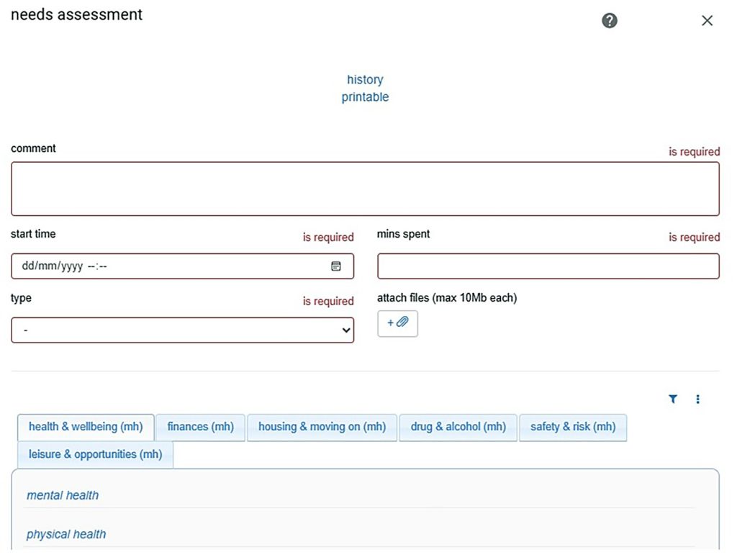Click the mins spent input field

[x=548, y=266]
